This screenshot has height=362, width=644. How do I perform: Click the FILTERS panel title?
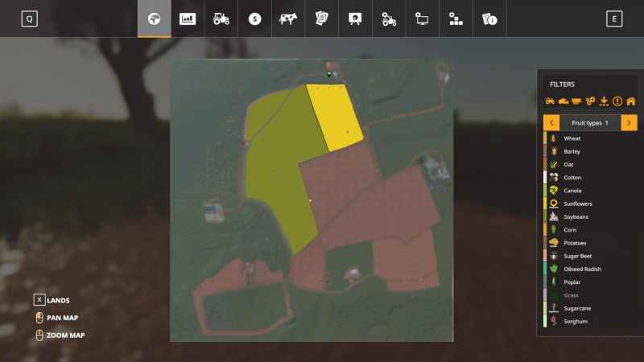coord(562,84)
